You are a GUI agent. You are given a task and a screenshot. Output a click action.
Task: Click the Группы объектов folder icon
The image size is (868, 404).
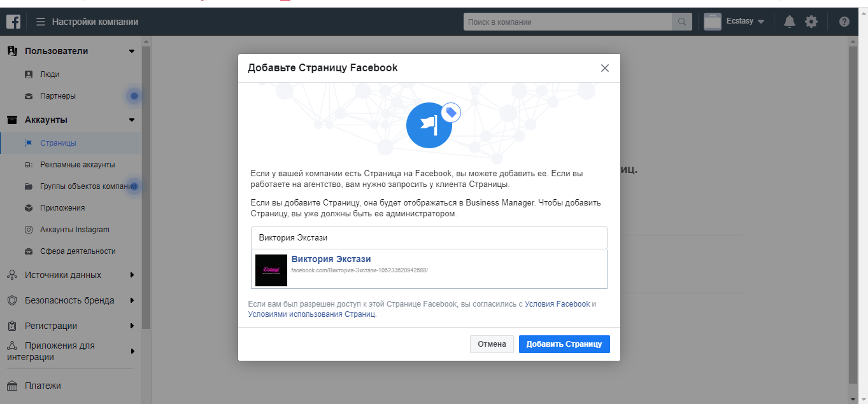point(29,186)
